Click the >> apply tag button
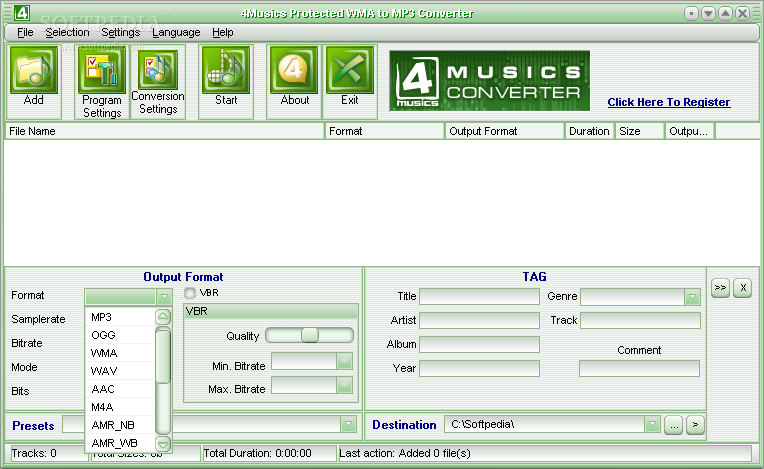Screen dimensions: 764x469 (720, 288)
